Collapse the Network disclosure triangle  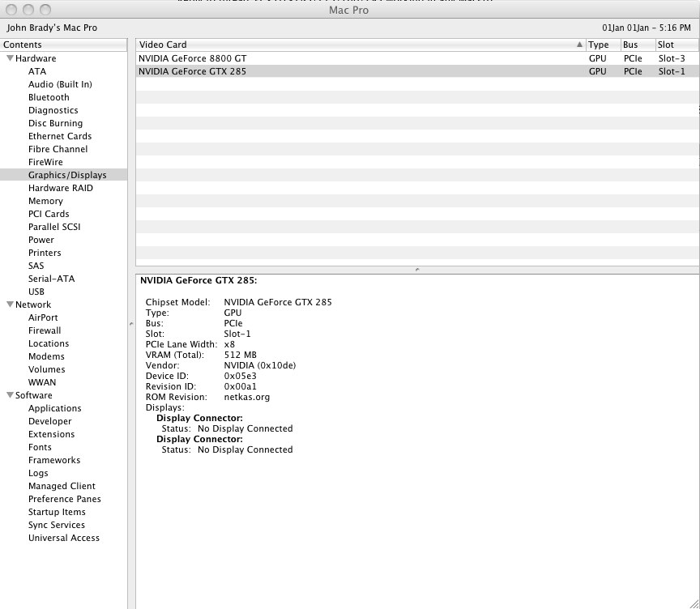[10, 304]
